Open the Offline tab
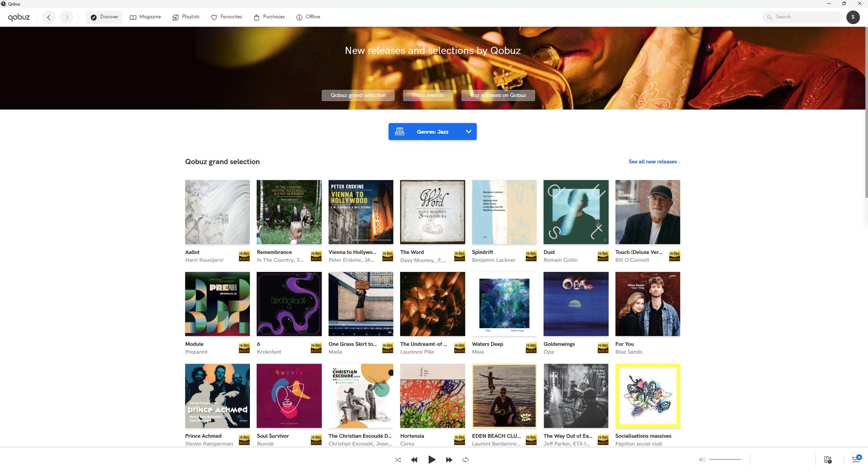Image resolution: width=868 pixels, height=472 pixels. [x=308, y=17]
